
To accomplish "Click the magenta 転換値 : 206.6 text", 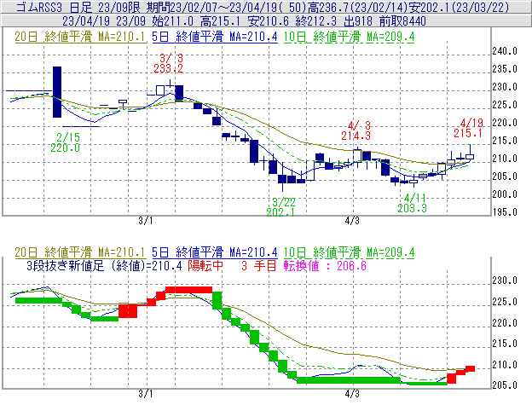I will coord(325,266).
